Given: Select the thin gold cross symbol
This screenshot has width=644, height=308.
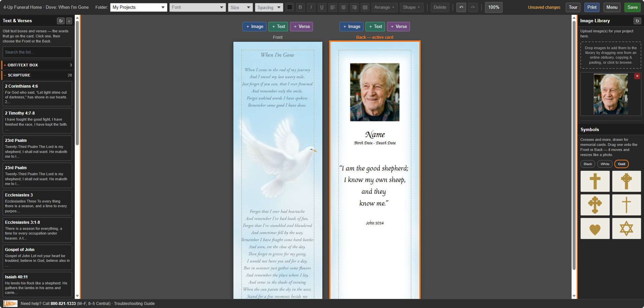Looking at the screenshot, I should (626, 205).
